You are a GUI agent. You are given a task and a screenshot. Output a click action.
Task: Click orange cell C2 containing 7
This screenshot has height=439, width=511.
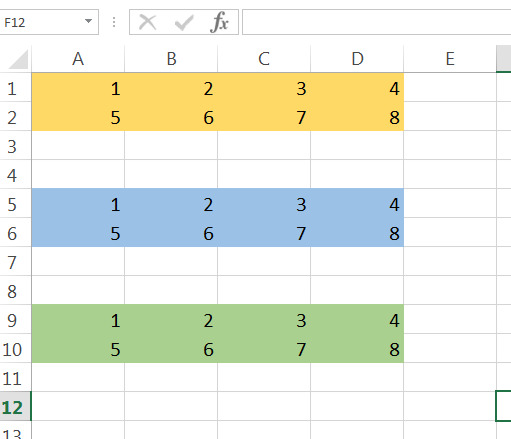(x=264, y=116)
